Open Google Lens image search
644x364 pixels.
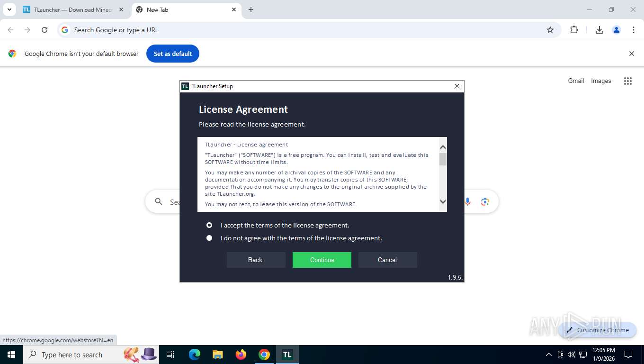[x=485, y=202]
